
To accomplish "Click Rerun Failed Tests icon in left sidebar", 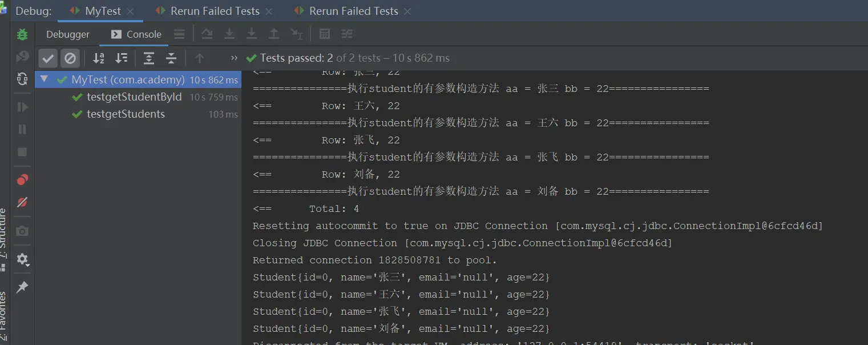I will click(x=22, y=56).
